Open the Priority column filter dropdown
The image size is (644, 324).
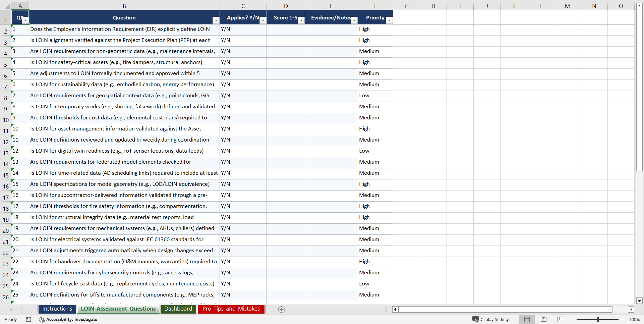coord(389,20)
